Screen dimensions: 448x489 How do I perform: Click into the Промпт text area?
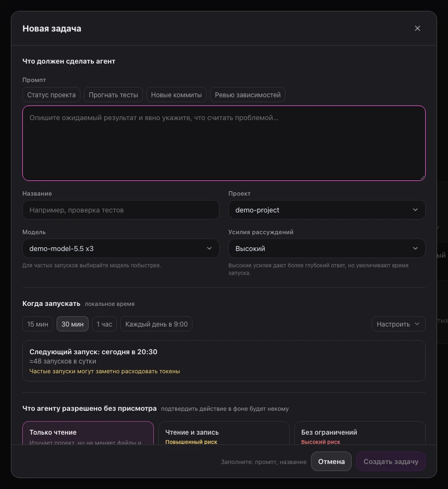[224, 143]
